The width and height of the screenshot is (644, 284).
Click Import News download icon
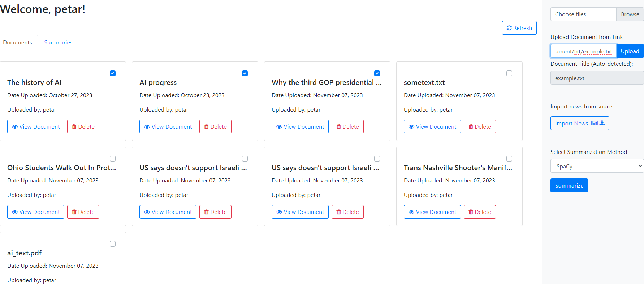click(602, 123)
